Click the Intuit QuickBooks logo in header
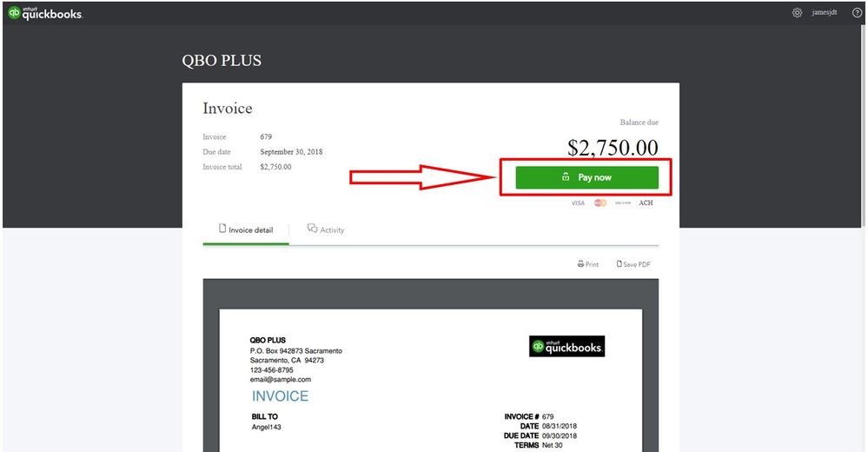 click(x=45, y=13)
